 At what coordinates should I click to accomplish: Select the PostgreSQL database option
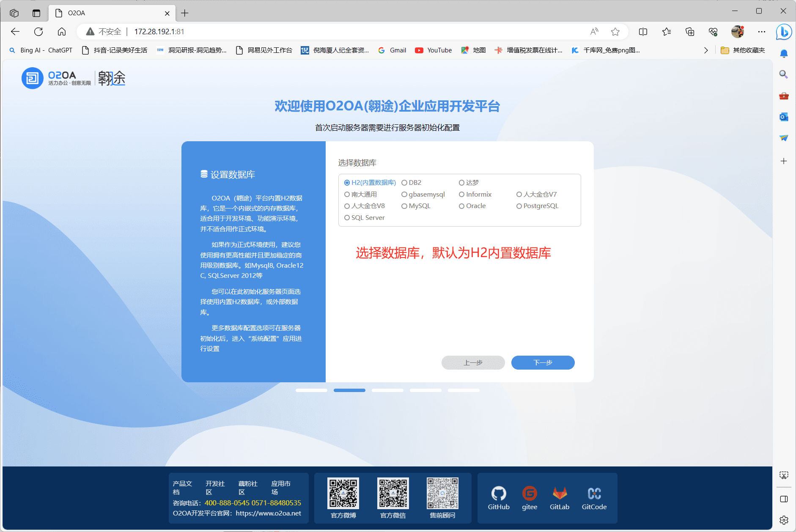click(519, 206)
